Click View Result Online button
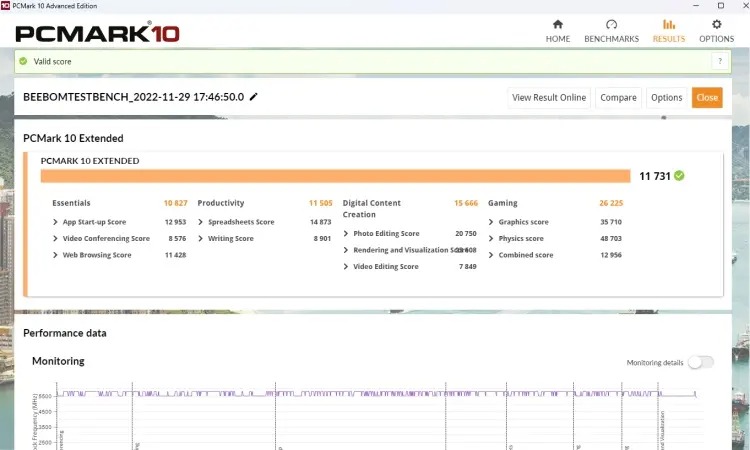 [549, 98]
